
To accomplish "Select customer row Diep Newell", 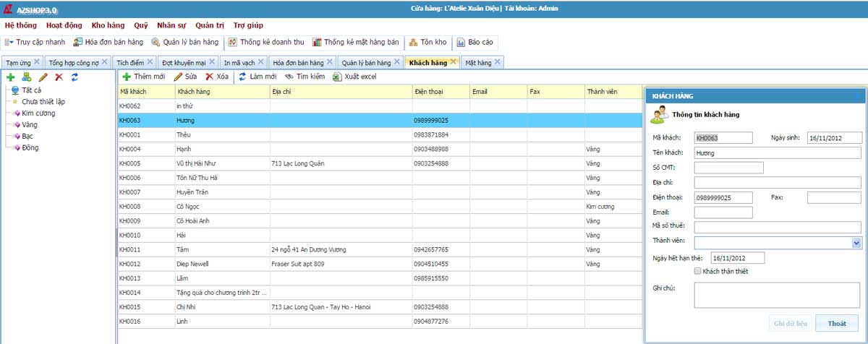I will click(380, 264).
